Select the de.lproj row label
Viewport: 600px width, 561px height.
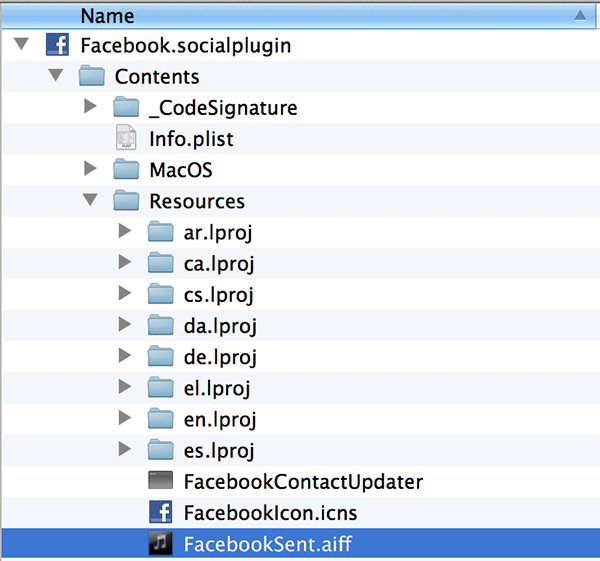click(220, 358)
